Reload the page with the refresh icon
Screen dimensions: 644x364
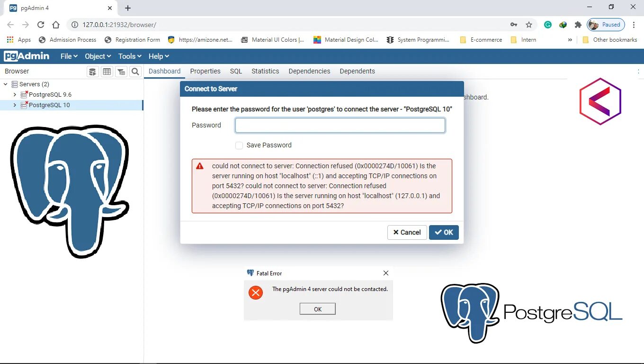[x=41, y=25]
